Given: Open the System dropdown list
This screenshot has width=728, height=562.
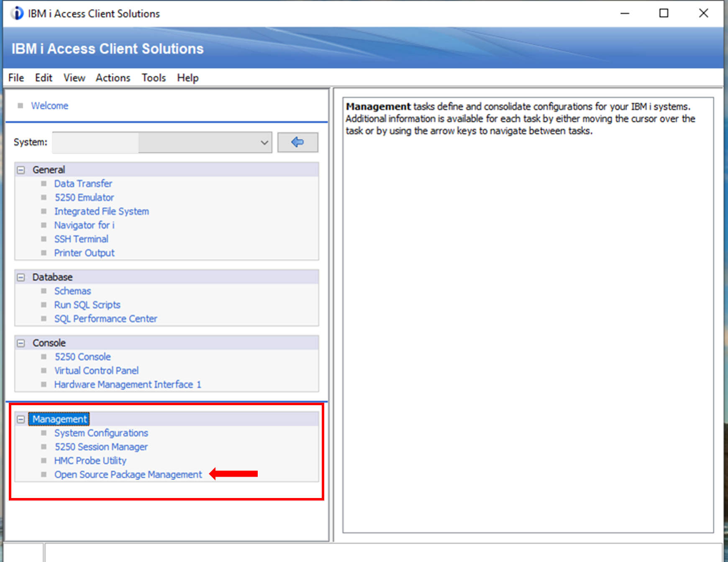Looking at the screenshot, I should tap(264, 143).
